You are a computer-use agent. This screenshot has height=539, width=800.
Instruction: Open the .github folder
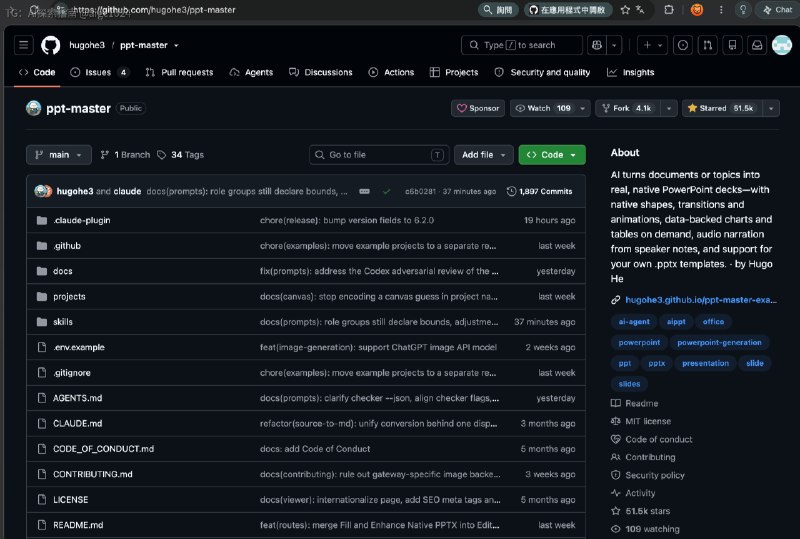click(67, 246)
